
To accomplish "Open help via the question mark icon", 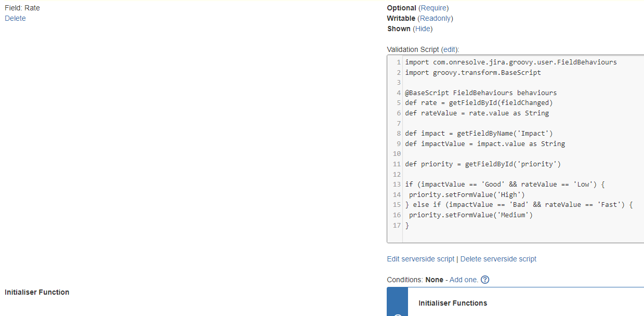I will 485,280.
